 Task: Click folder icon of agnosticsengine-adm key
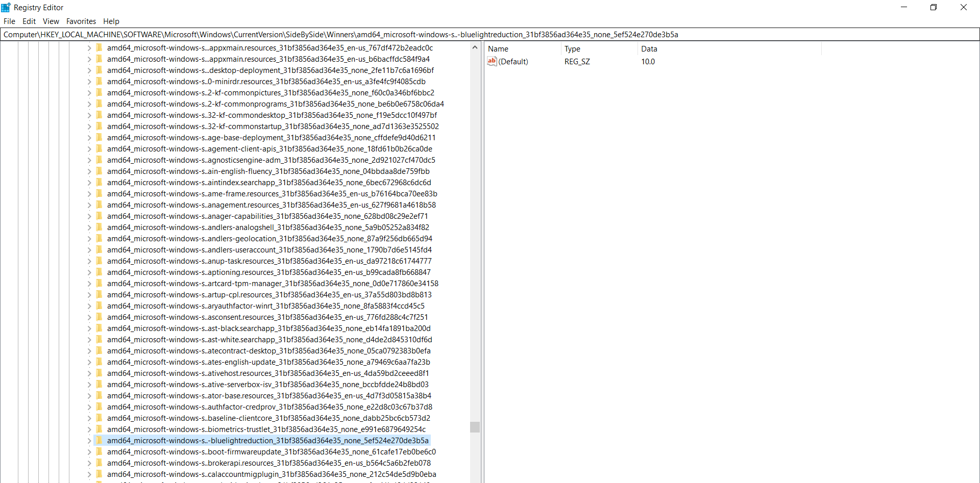[99, 160]
